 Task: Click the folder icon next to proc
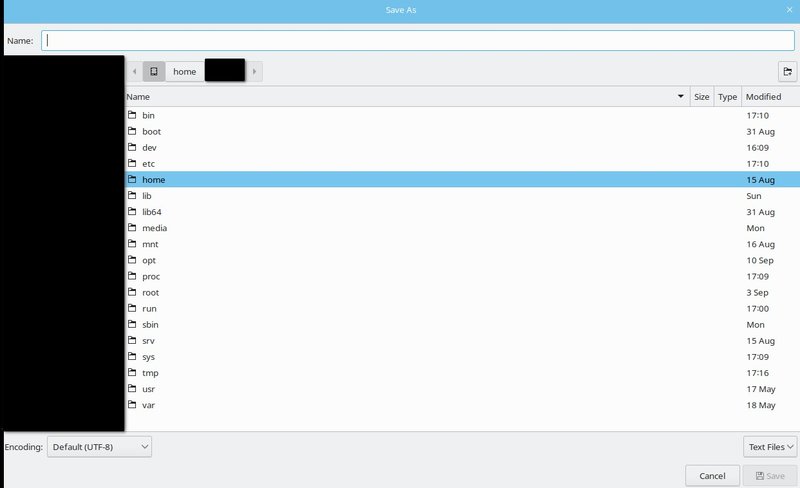pos(132,276)
